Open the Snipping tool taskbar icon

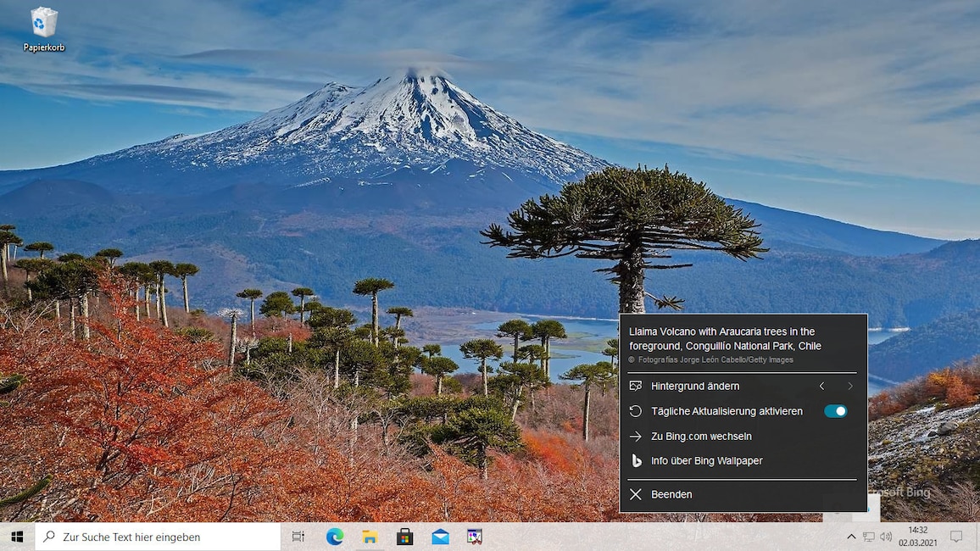click(x=475, y=537)
